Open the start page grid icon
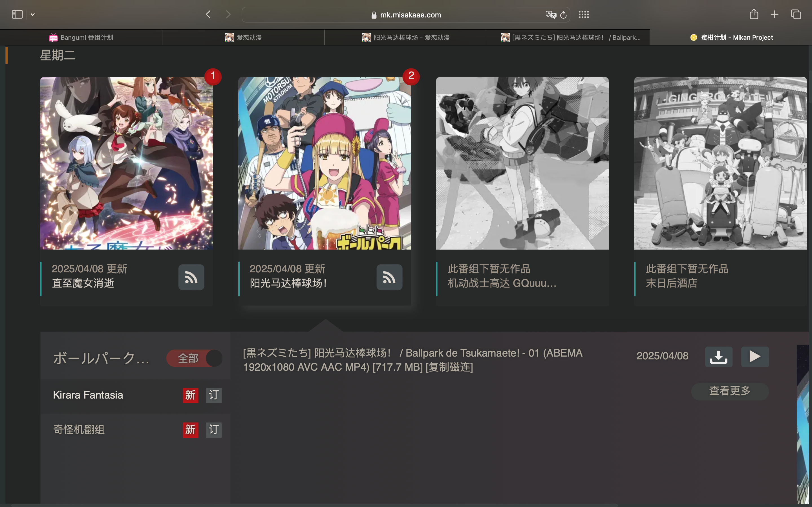The width and height of the screenshot is (812, 507). coord(584,14)
